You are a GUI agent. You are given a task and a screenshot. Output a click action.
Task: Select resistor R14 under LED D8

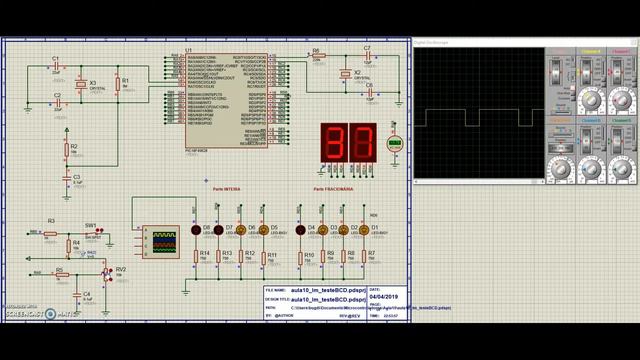pyautogui.click(x=196, y=257)
